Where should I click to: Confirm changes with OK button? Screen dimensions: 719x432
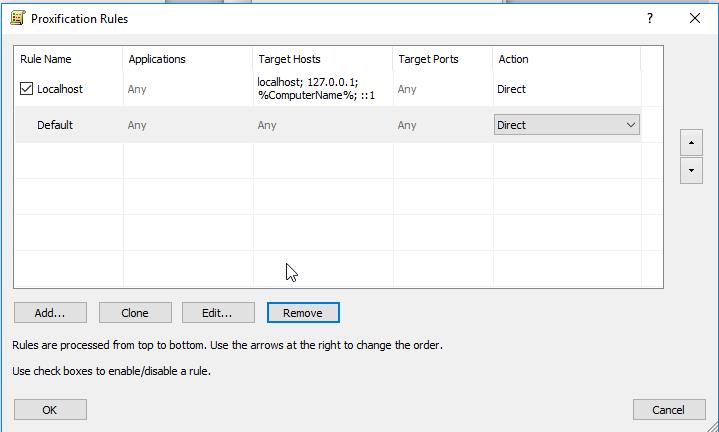point(50,410)
